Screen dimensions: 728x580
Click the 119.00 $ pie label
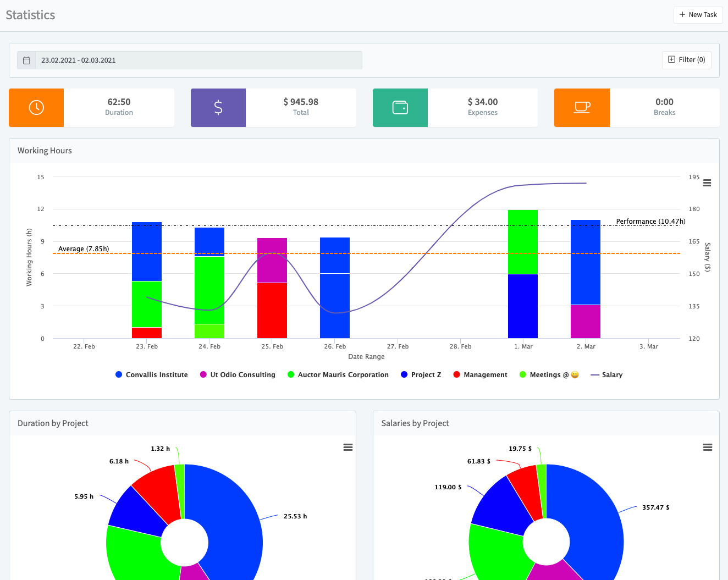click(448, 487)
